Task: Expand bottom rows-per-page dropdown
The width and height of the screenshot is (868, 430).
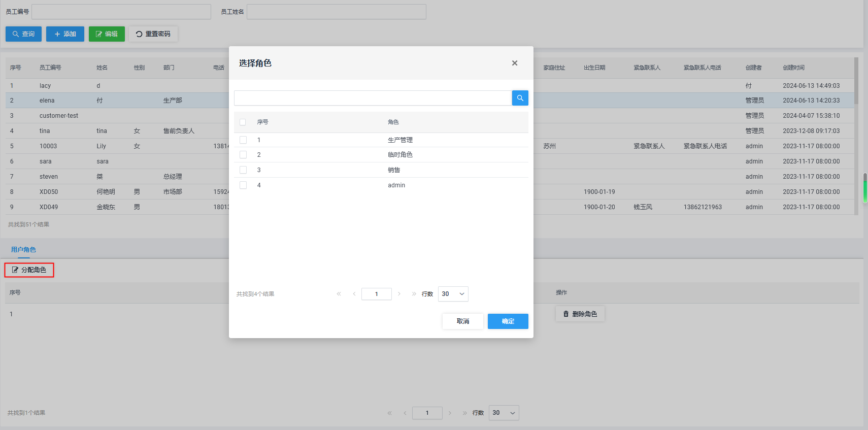Action: pos(504,413)
